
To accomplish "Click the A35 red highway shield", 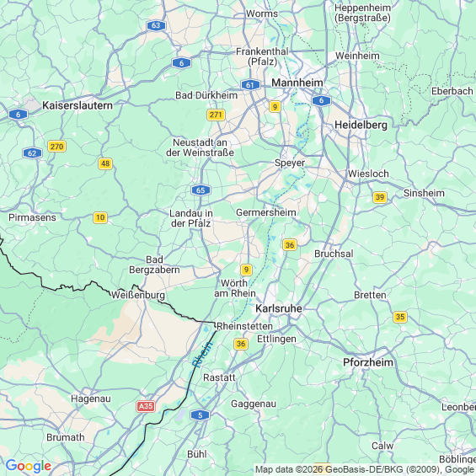I will click(x=146, y=406).
